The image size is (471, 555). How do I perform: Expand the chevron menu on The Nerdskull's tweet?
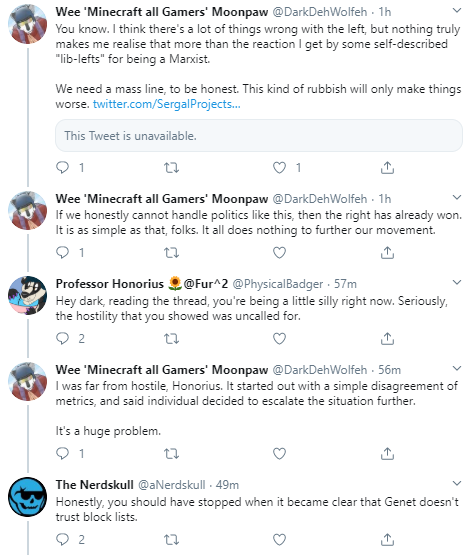tap(457, 484)
